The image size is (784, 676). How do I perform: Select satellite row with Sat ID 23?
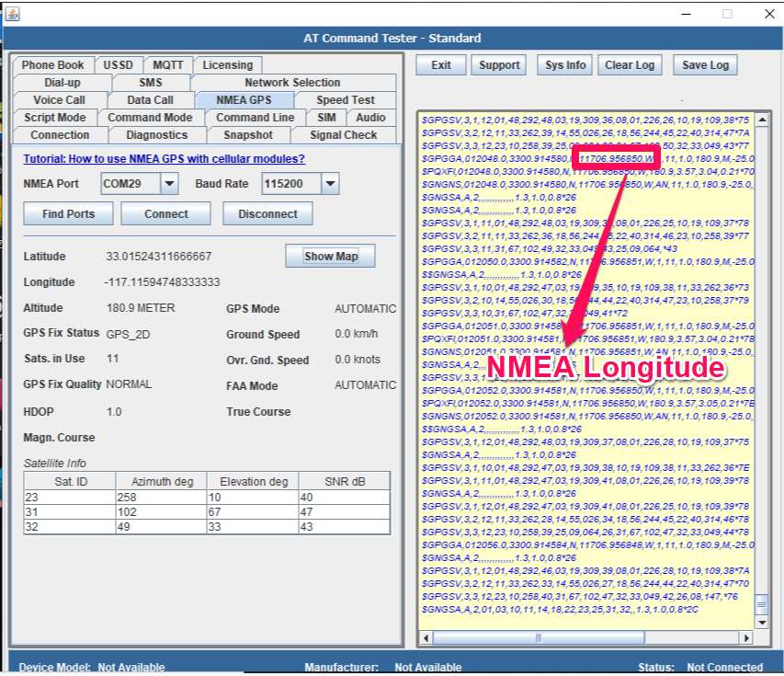207,498
